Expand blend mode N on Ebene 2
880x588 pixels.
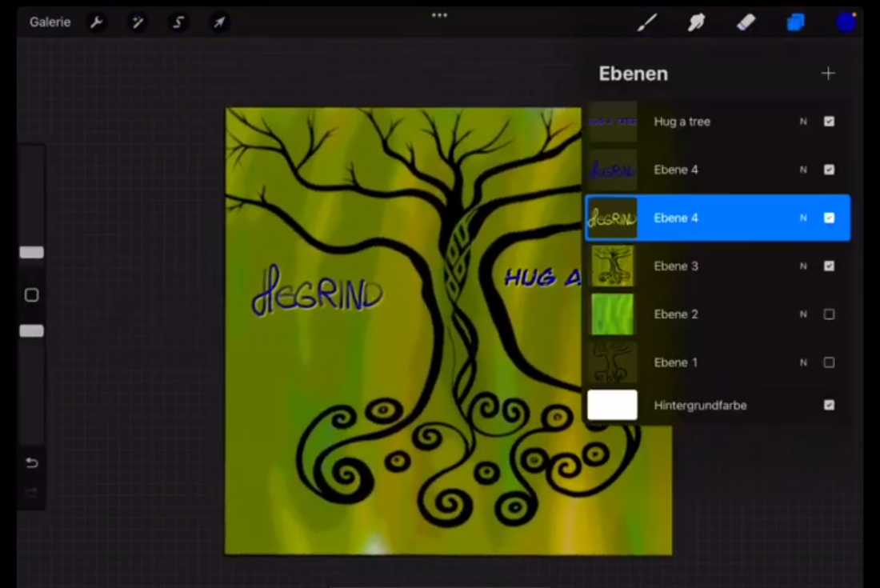803,314
